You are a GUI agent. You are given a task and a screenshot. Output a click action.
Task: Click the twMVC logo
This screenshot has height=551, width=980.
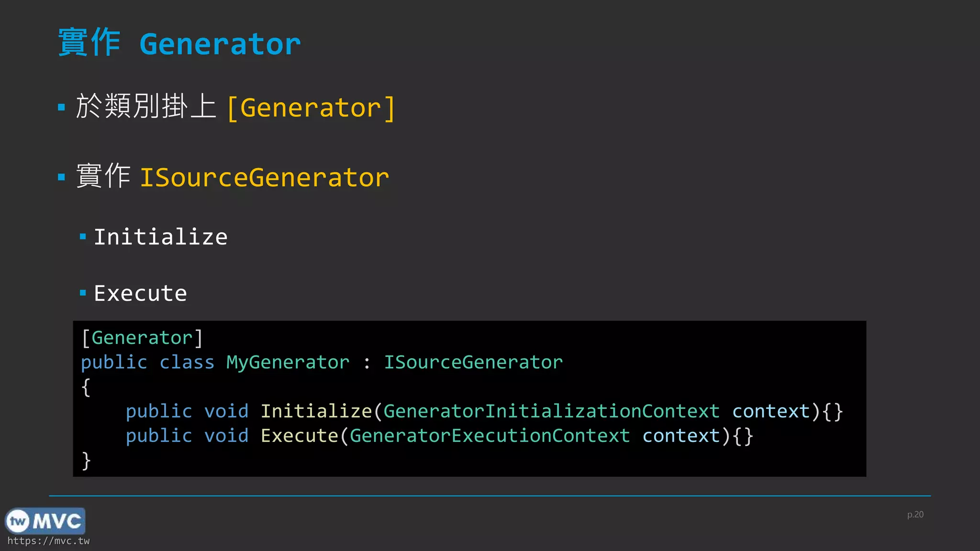coord(45,521)
